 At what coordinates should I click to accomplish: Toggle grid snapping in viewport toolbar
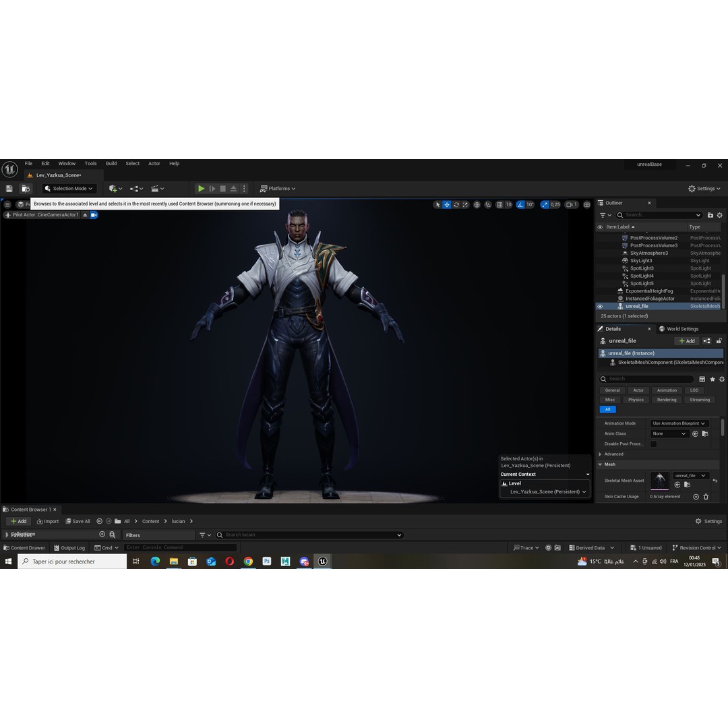coord(499,204)
